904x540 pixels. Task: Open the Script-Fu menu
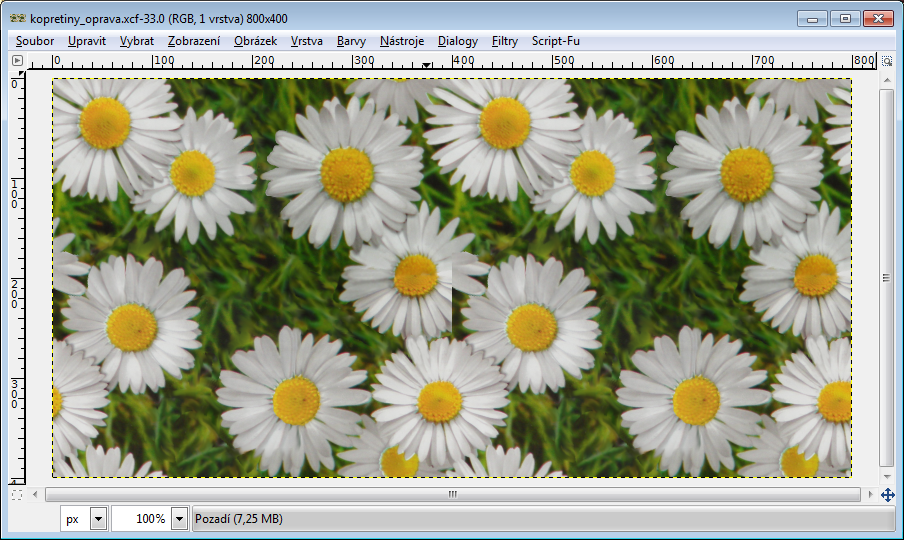[x=556, y=41]
